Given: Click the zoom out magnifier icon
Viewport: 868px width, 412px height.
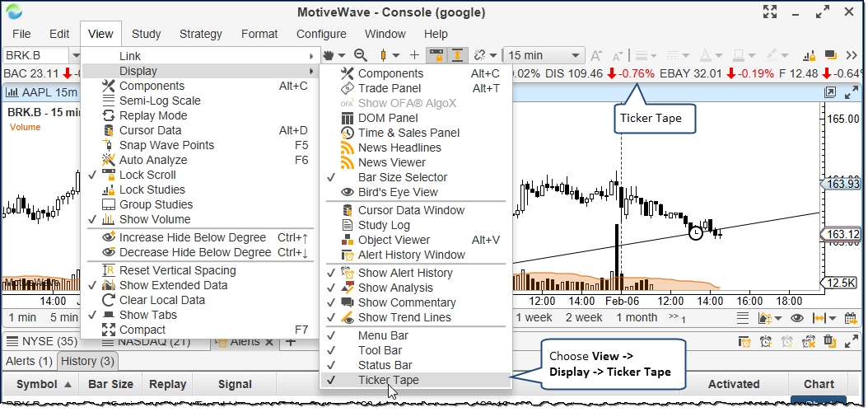Looking at the screenshot, I should pos(360,55).
